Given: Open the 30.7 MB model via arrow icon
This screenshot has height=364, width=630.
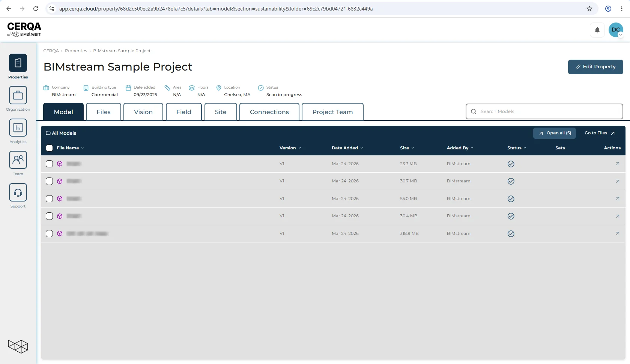Looking at the screenshot, I should coord(618,181).
